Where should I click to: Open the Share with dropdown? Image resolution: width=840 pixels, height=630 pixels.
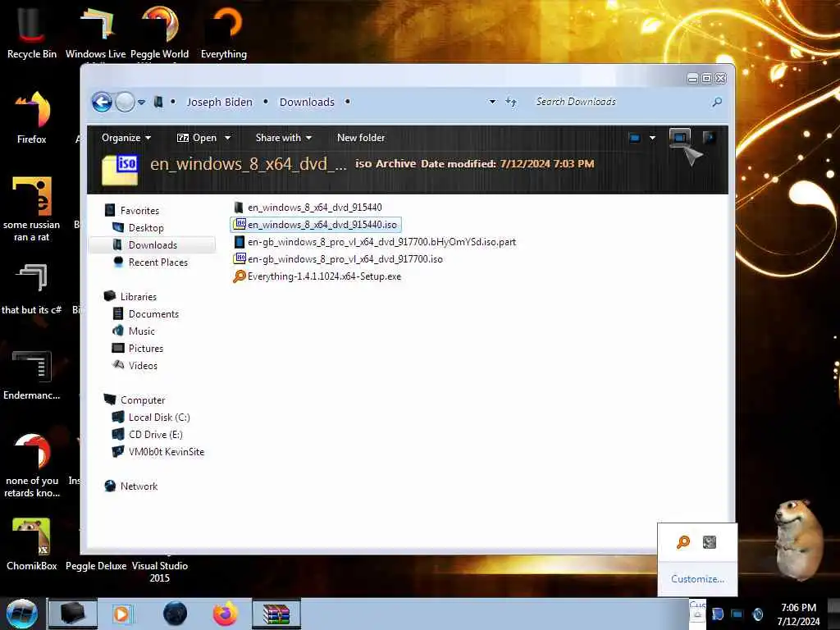[283, 138]
